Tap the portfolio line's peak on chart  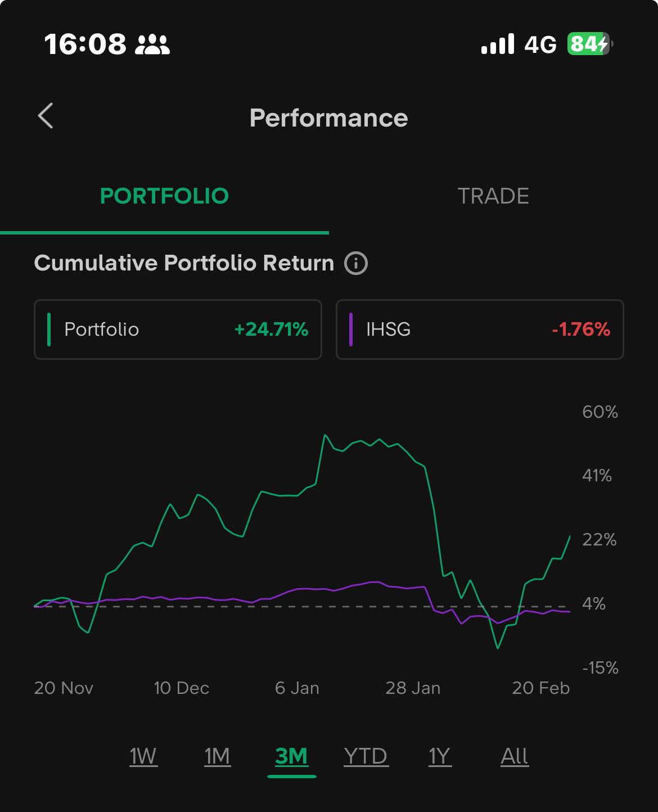[325, 435]
